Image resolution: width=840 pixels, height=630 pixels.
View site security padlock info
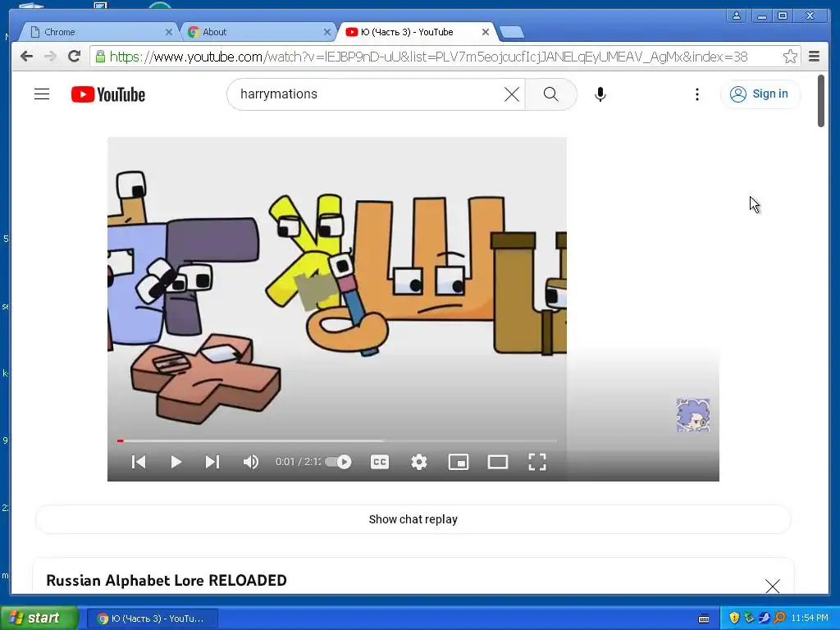pos(100,57)
